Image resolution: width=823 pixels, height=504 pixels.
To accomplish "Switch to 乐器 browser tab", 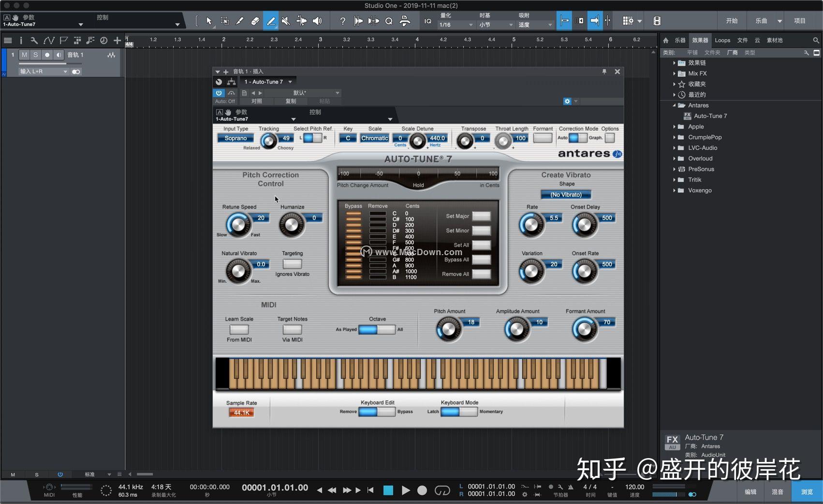I will click(680, 40).
